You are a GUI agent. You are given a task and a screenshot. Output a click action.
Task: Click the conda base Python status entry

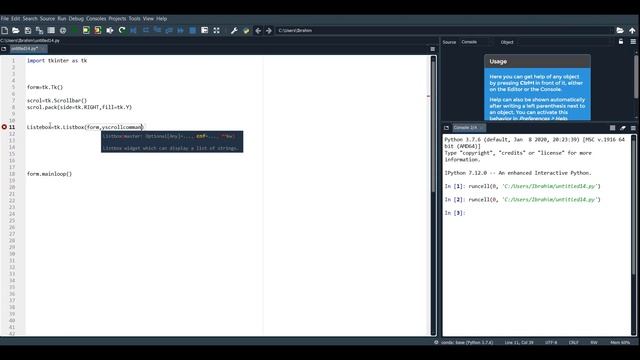point(467,342)
